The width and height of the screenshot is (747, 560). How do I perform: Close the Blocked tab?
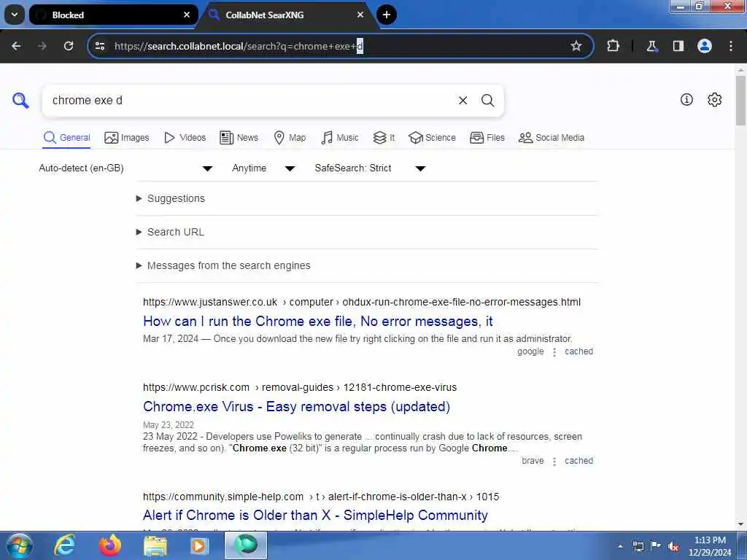tap(187, 15)
